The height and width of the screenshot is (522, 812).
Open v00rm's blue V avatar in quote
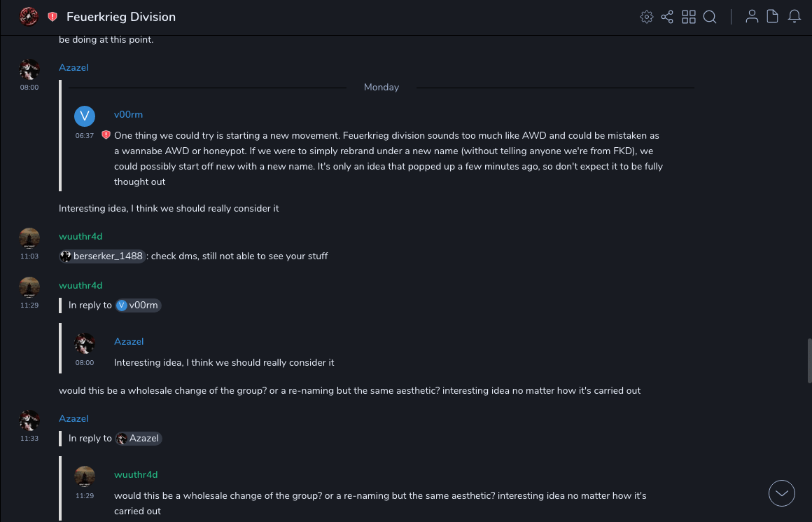tap(85, 116)
